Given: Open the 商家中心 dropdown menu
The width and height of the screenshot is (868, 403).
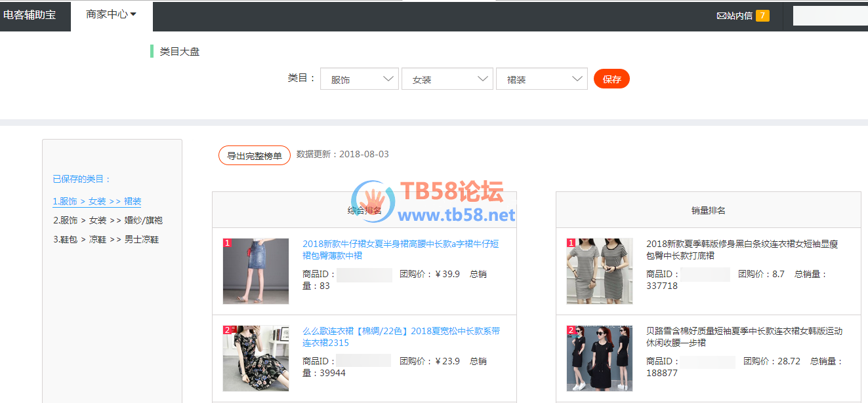Looking at the screenshot, I should (x=112, y=14).
